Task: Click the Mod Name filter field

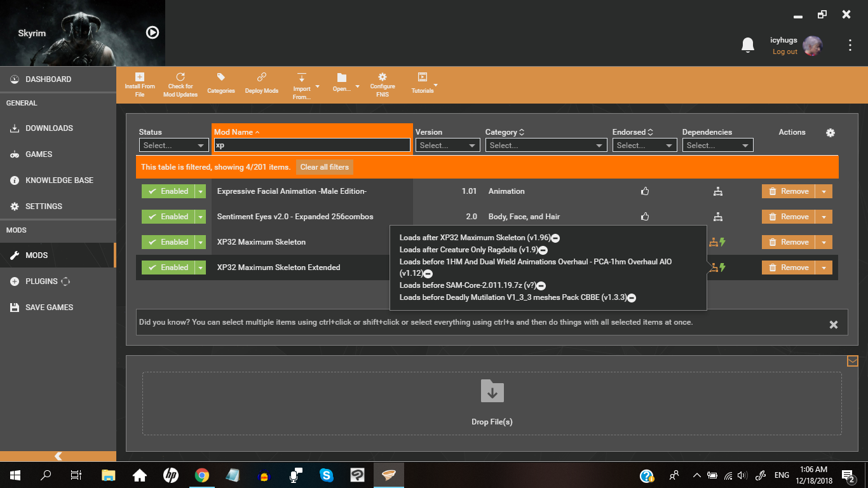Action: click(x=312, y=146)
